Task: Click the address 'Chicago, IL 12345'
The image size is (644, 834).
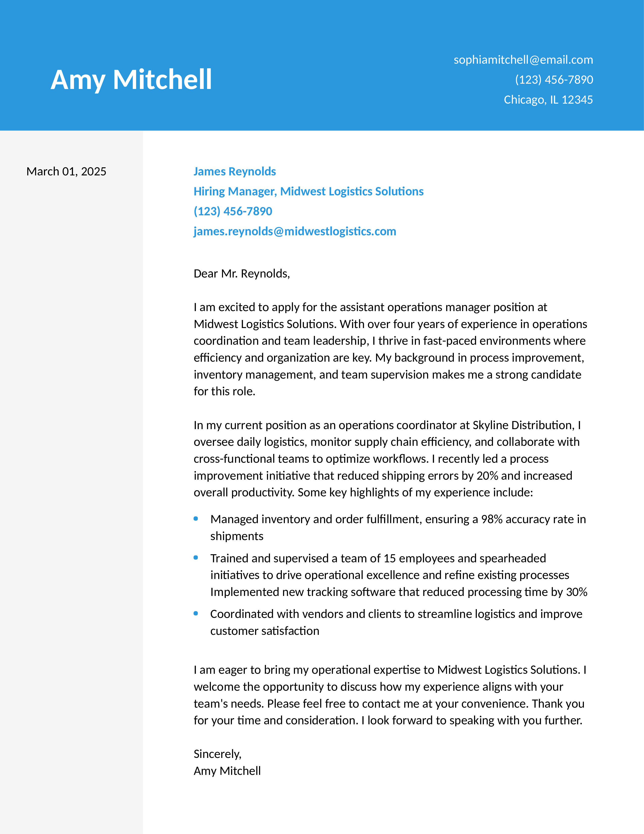Action: point(548,100)
